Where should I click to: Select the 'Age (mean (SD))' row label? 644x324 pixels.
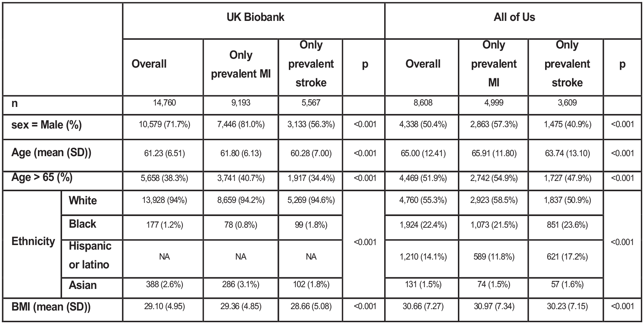pos(51,153)
